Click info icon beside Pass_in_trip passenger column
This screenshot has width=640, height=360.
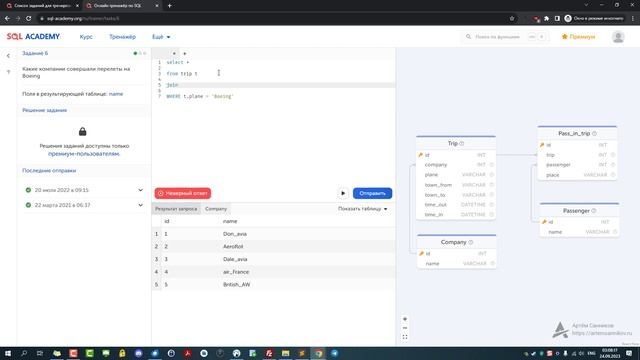click(613, 164)
